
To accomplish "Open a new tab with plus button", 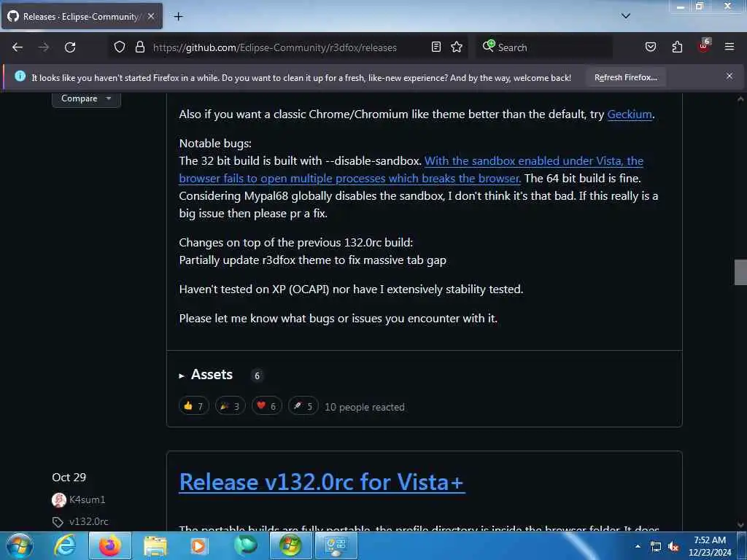I will pos(178,17).
